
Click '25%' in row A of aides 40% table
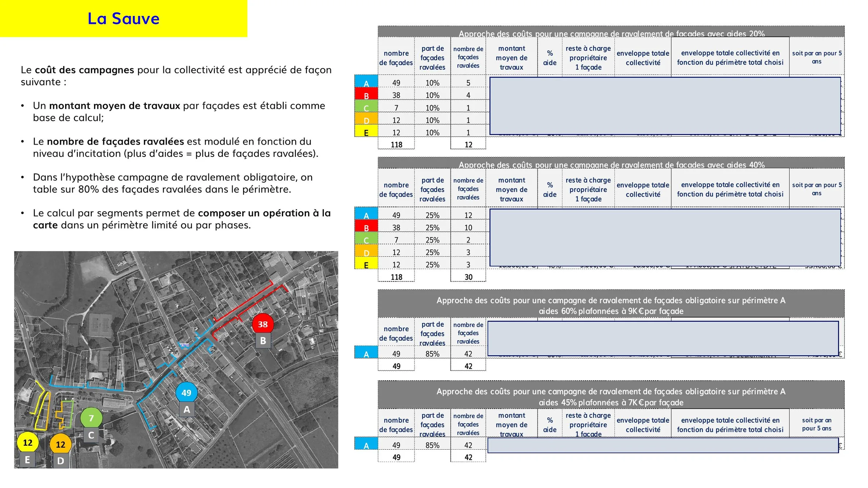pyautogui.click(x=433, y=215)
